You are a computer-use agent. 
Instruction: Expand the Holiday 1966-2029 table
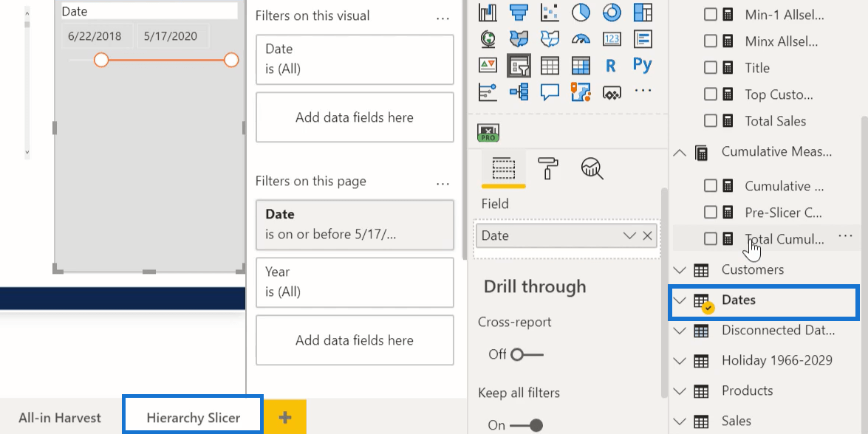coord(679,360)
